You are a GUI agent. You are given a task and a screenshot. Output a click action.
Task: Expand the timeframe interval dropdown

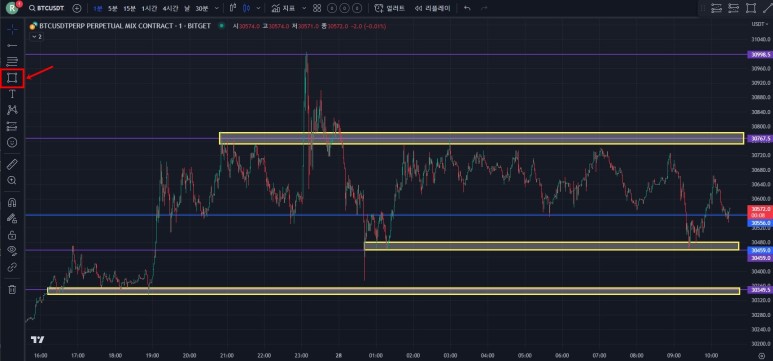tap(217, 8)
